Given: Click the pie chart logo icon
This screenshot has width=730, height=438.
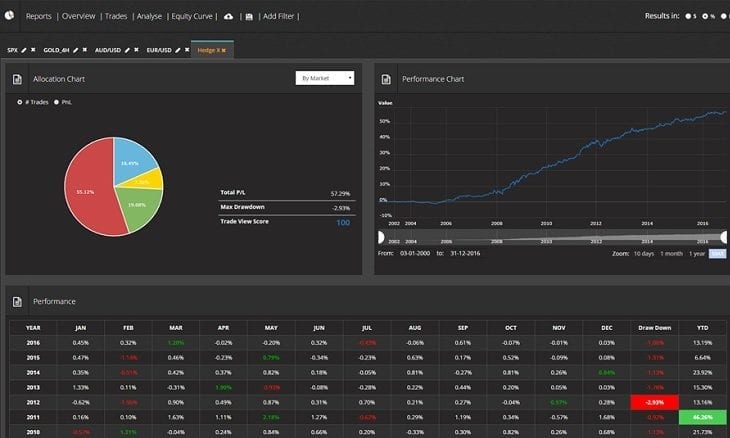Looking at the screenshot, I should point(10,17).
